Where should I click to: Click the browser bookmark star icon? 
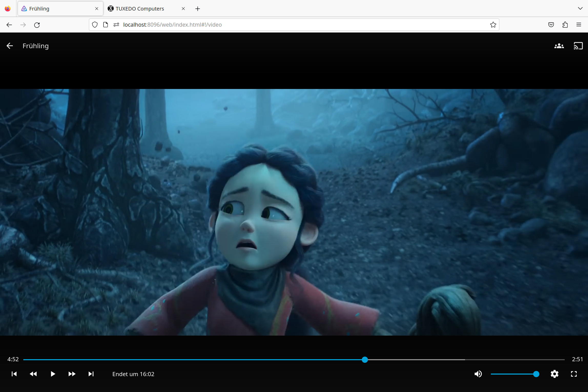(x=493, y=25)
